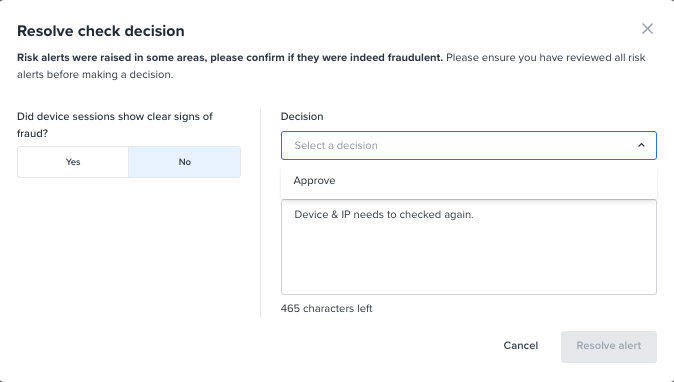The height and width of the screenshot is (382, 674).
Task: Cancel the check decision dialog
Action: tap(521, 345)
